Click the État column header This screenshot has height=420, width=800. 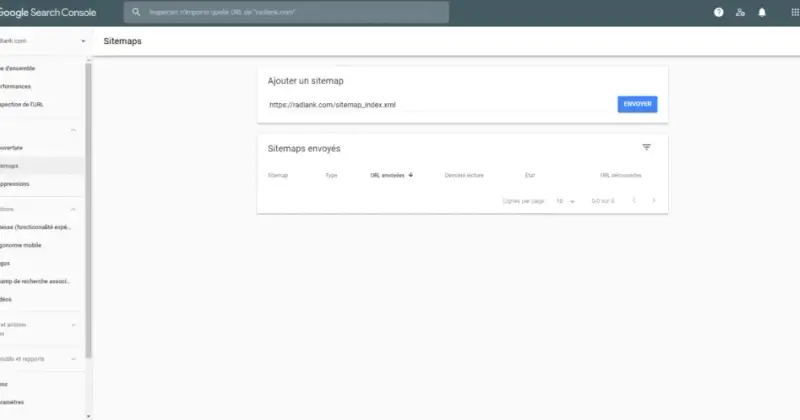pyautogui.click(x=530, y=175)
